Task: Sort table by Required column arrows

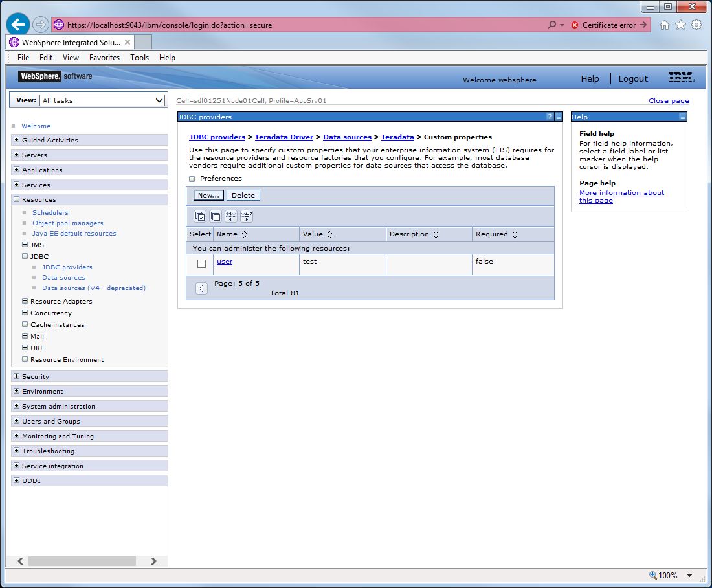Action: tap(515, 234)
